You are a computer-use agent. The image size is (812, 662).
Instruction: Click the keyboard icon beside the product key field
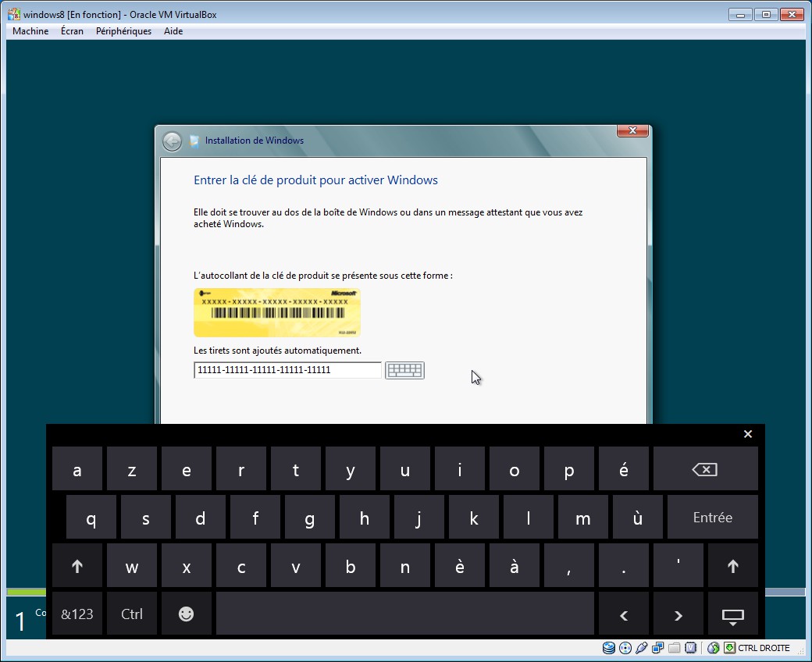404,369
